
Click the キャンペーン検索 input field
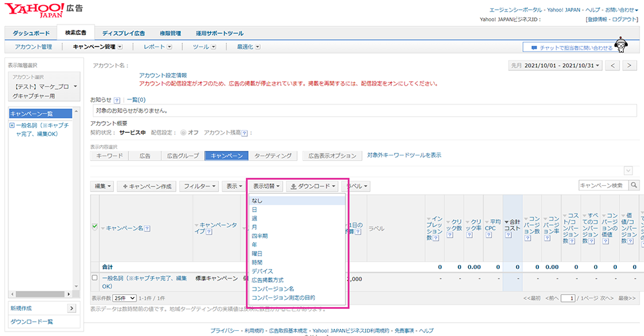click(x=604, y=186)
